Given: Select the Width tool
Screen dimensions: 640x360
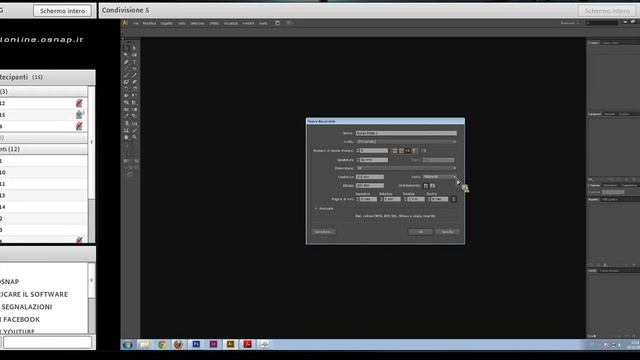Looking at the screenshot, I should (126, 95).
